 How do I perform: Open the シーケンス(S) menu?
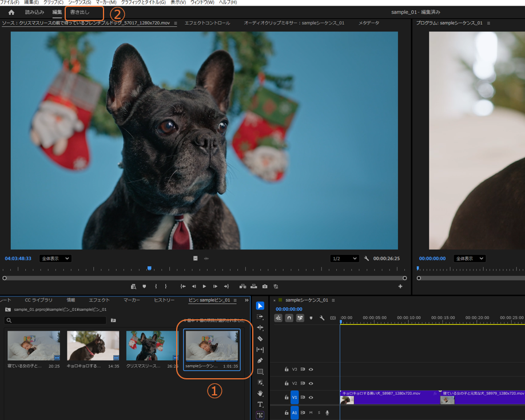(79, 2)
